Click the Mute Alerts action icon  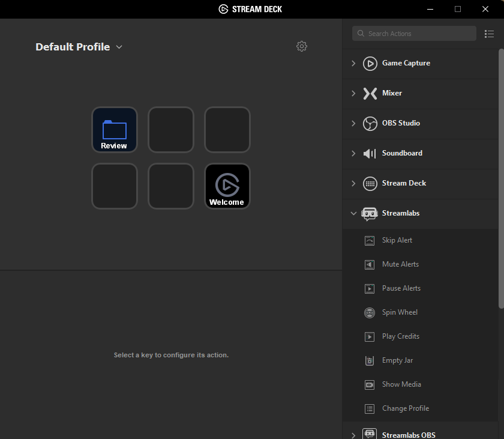point(370,265)
